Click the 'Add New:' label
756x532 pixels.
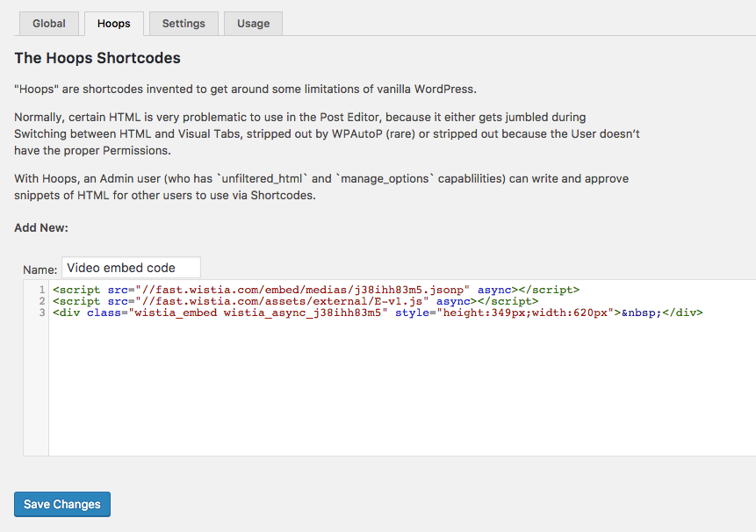pyautogui.click(x=41, y=227)
